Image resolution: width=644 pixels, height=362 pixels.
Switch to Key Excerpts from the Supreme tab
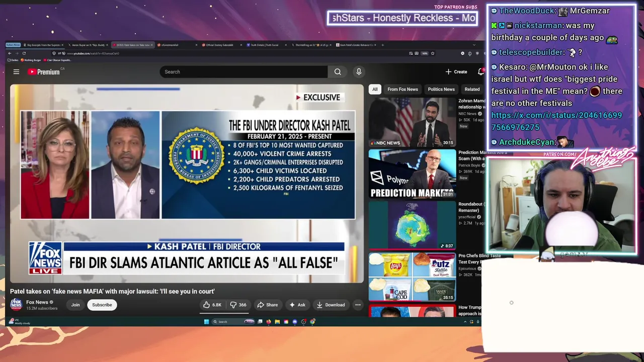point(44,45)
